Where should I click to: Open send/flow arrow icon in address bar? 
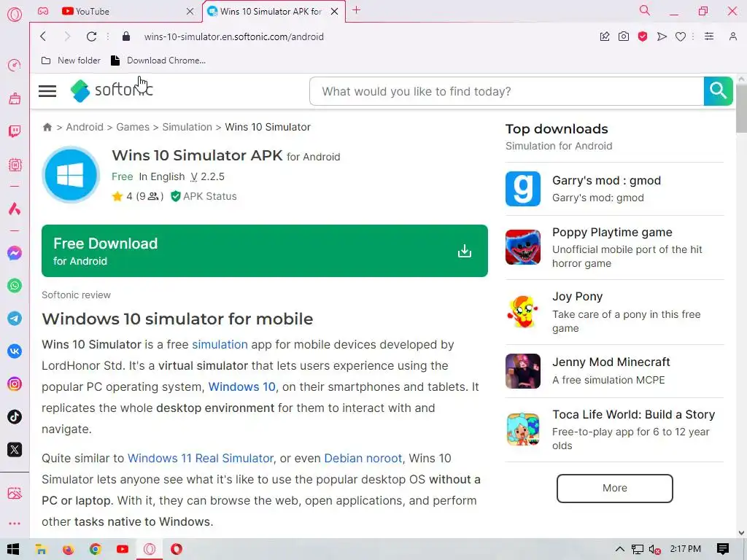point(662,36)
